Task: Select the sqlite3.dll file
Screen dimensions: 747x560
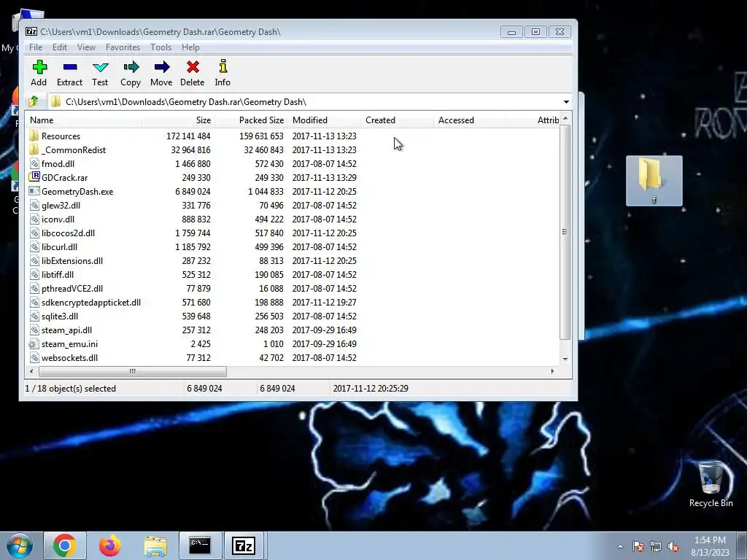Action: 60,316
